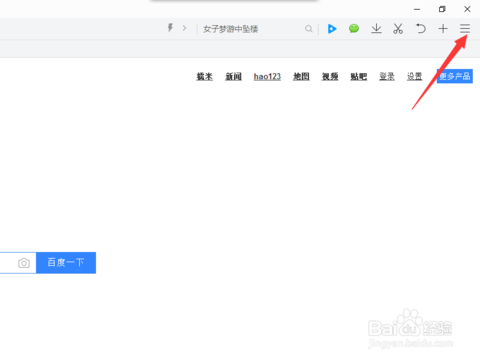Click the 更多产品 button
The height and width of the screenshot is (360, 480).
click(x=455, y=76)
